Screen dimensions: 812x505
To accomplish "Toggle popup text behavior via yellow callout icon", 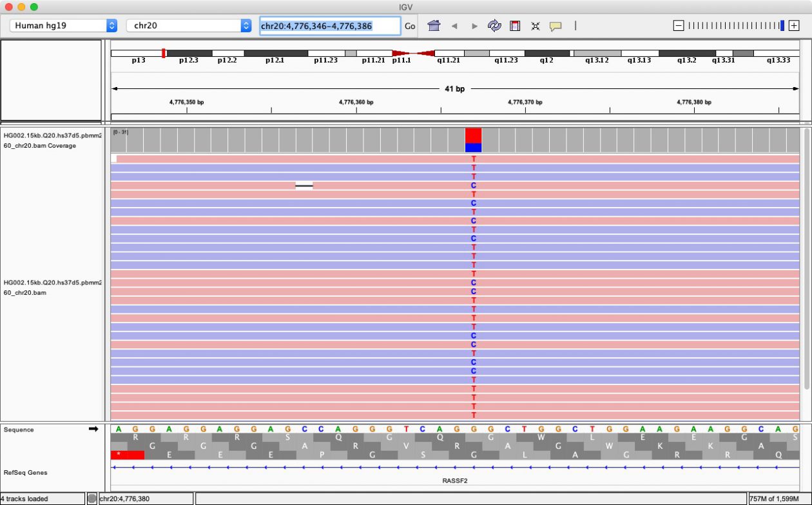I will click(554, 26).
